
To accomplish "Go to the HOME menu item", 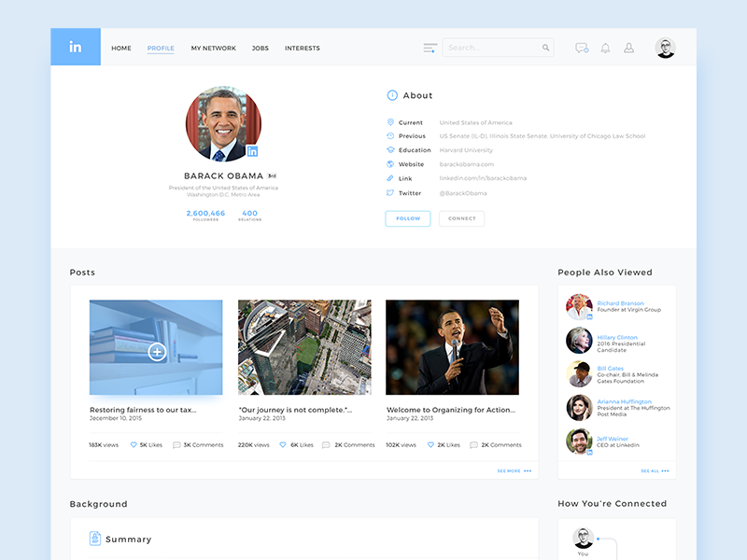I will (120, 48).
